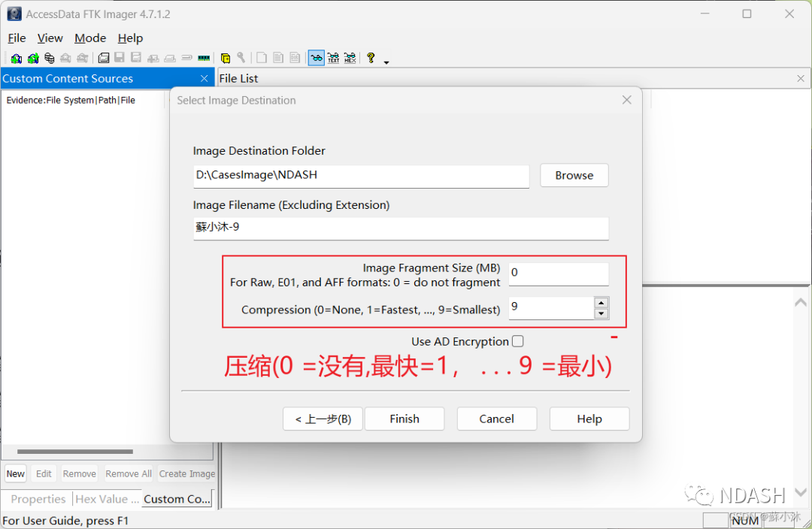The width and height of the screenshot is (812, 529).
Task: Close the Custom Content Sources panel
Action: pos(204,79)
